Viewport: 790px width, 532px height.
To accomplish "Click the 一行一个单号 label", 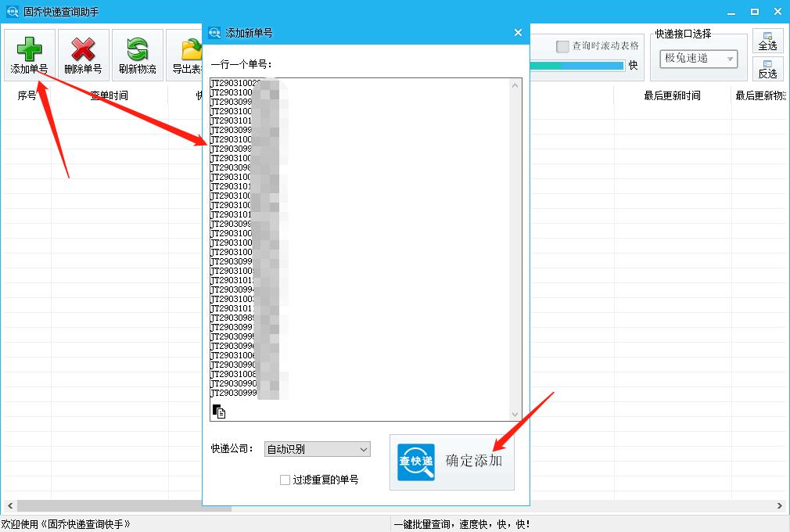I will [242, 64].
